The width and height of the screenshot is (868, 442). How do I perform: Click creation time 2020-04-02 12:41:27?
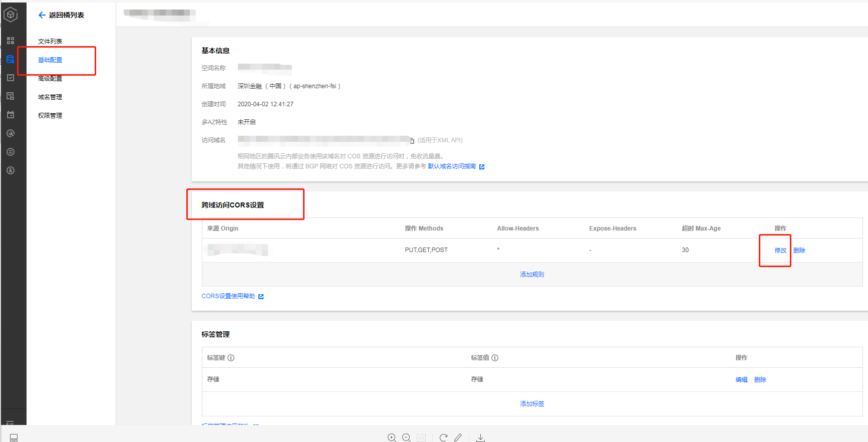point(265,104)
